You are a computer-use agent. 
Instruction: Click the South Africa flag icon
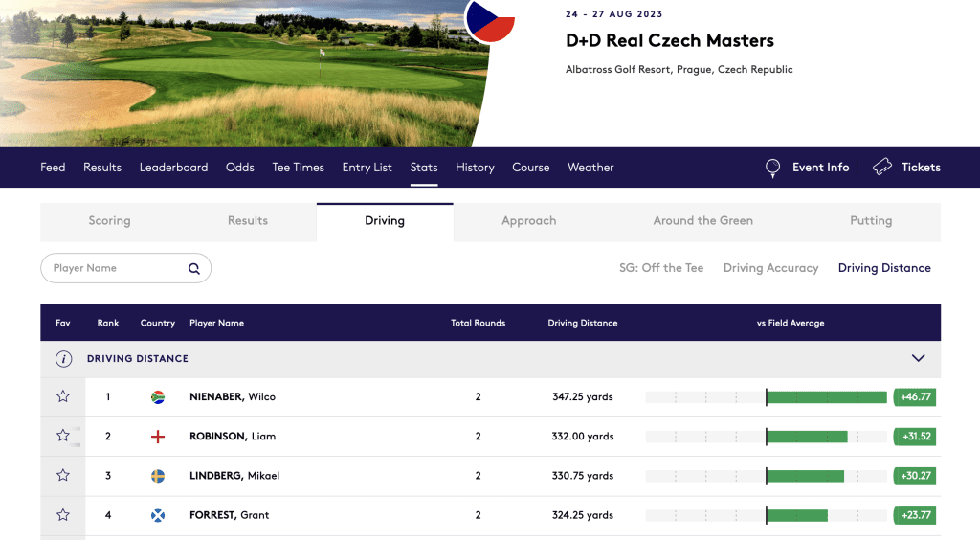[158, 397]
